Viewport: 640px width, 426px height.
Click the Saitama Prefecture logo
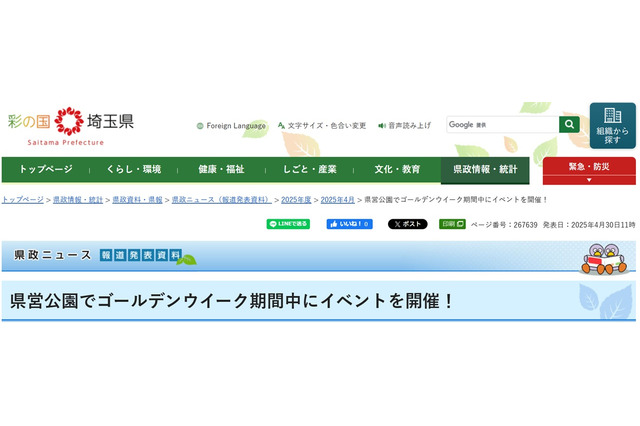point(70,126)
